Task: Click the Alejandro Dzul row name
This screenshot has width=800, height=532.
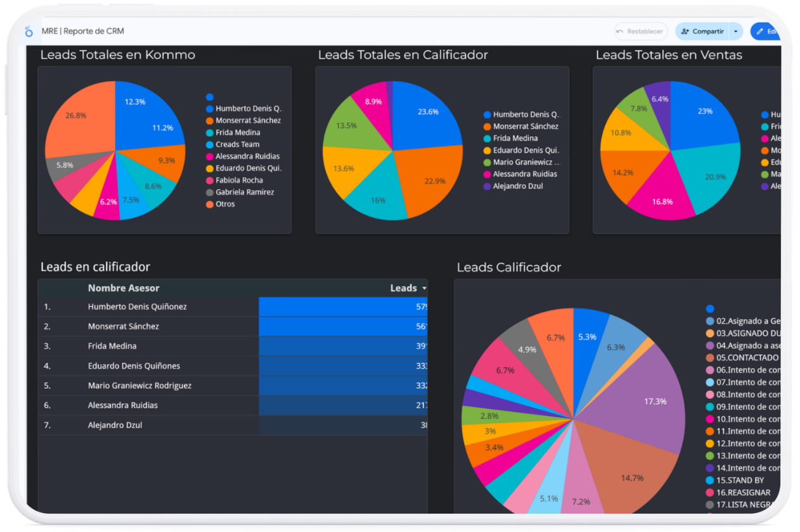Action: 115,426
